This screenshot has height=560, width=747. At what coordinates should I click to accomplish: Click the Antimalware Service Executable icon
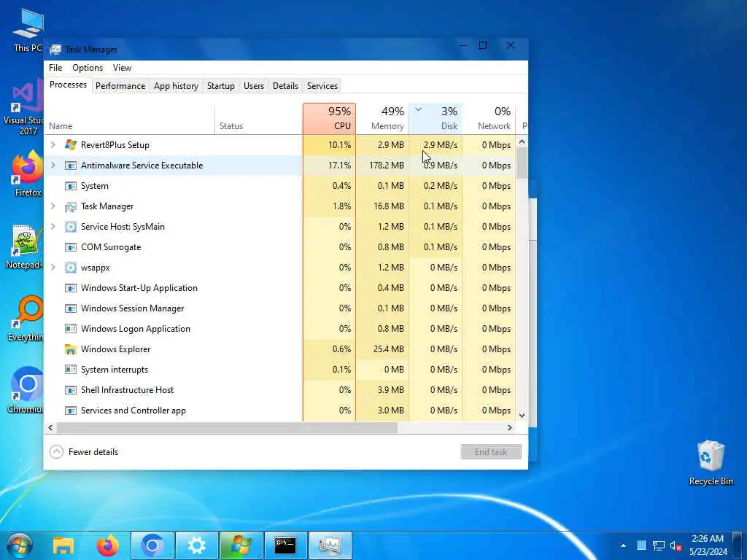tap(71, 166)
